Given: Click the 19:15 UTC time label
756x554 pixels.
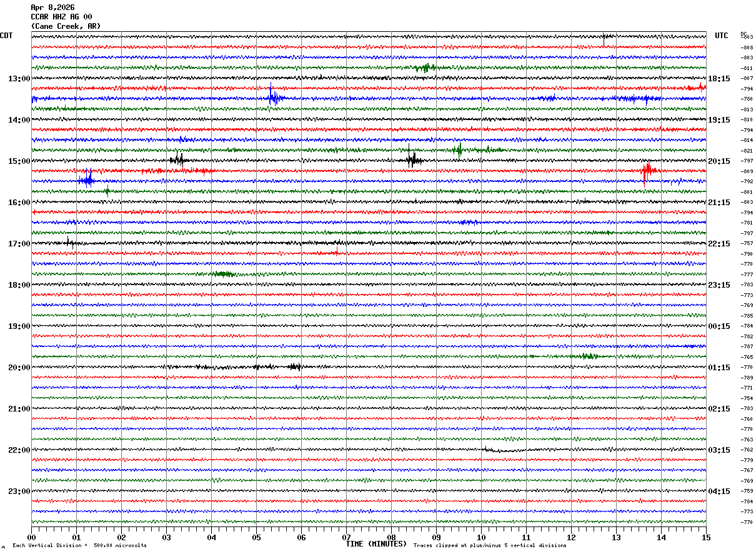Looking at the screenshot, I should coord(719,120).
